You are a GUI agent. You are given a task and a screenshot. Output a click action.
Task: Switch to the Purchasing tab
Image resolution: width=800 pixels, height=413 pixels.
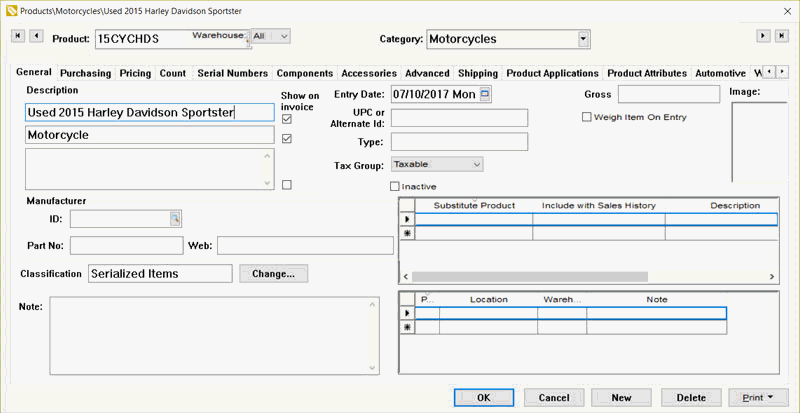pyautogui.click(x=86, y=74)
